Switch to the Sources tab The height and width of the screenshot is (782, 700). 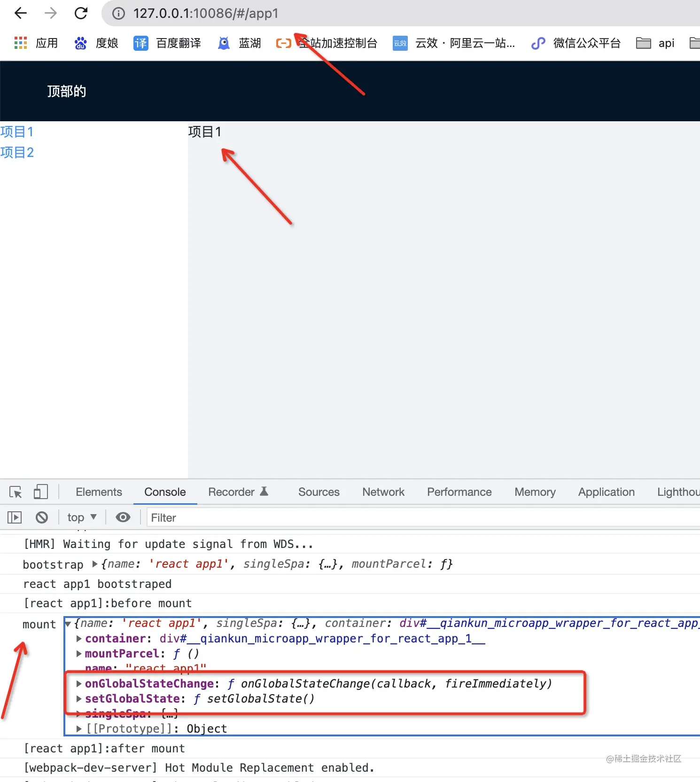coord(319,492)
